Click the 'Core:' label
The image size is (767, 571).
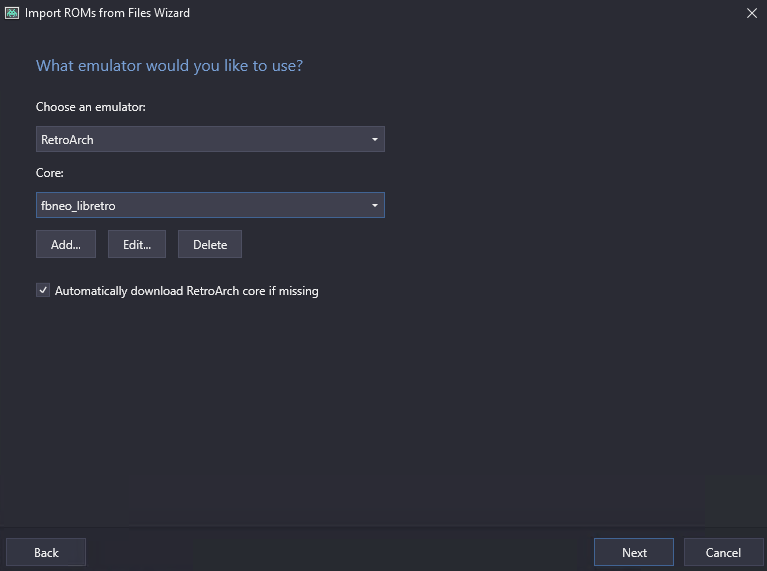pyautogui.click(x=49, y=173)
